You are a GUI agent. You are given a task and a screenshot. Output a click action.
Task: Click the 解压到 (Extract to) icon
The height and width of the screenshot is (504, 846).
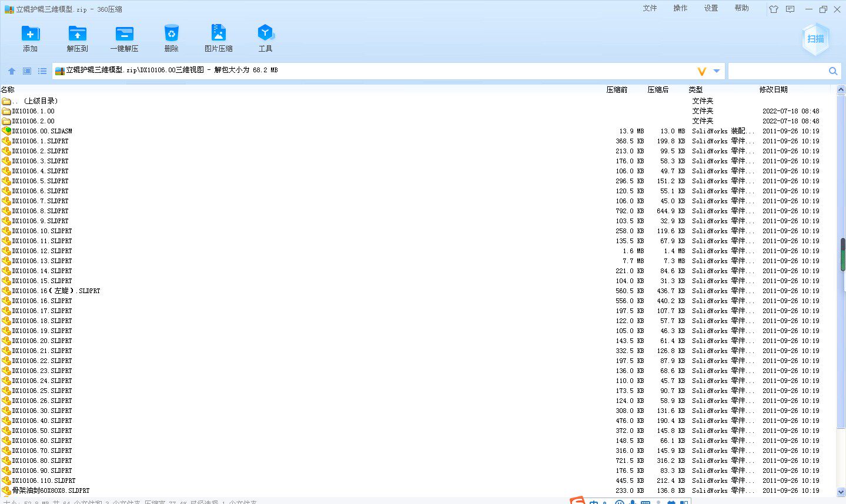pyautogui.click(x=77, y=34)
